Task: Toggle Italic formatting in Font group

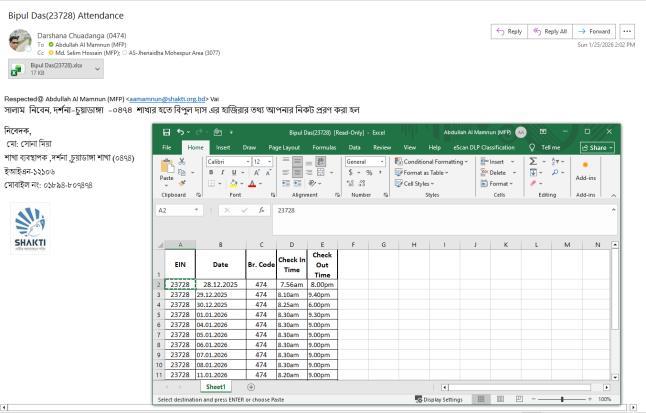Action: tap(221, 173)
